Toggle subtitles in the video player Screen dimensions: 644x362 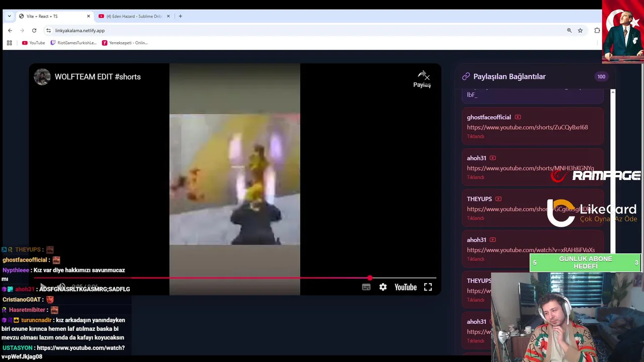click(x=366, y=287)
